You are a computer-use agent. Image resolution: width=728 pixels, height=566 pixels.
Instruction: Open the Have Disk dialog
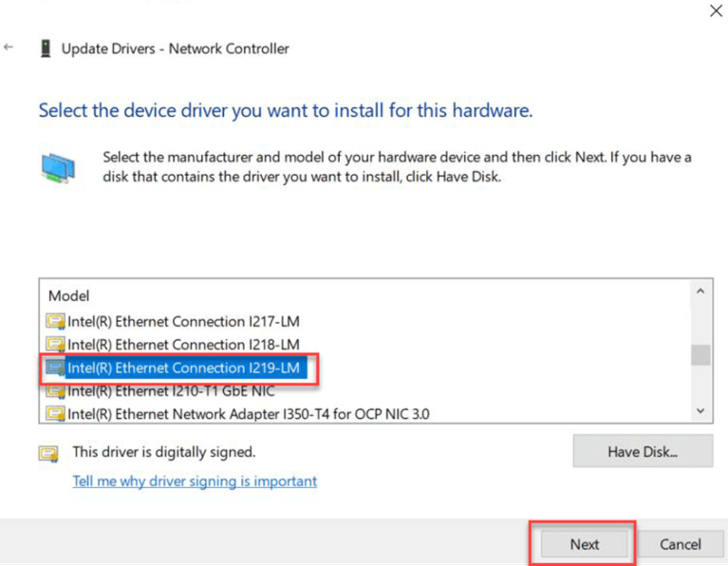point(643,452)
